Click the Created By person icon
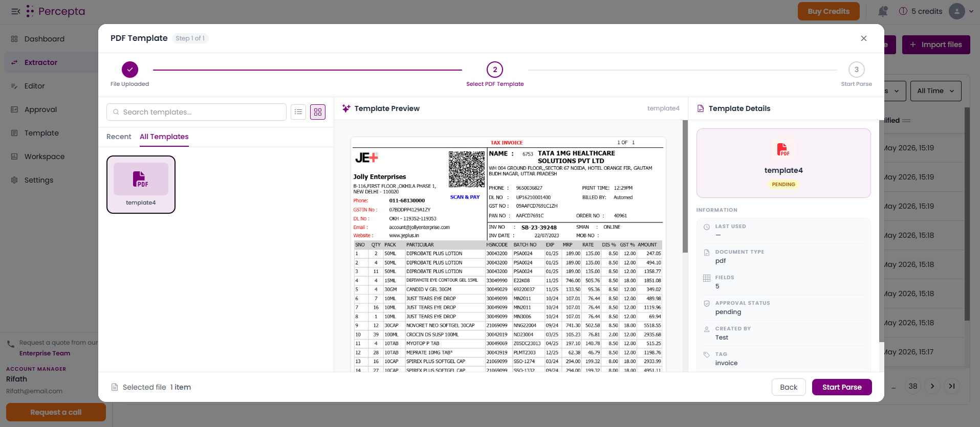The width and height of the screenshot is (980, 427). point(707,329)
